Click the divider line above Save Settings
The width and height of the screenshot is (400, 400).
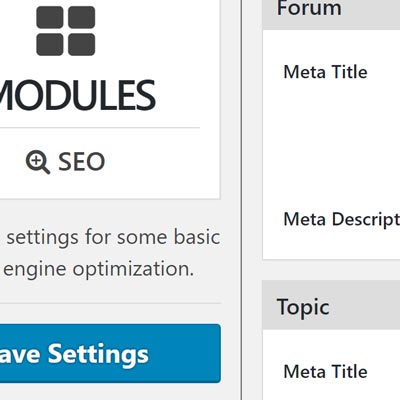click(x=110, y=303)
